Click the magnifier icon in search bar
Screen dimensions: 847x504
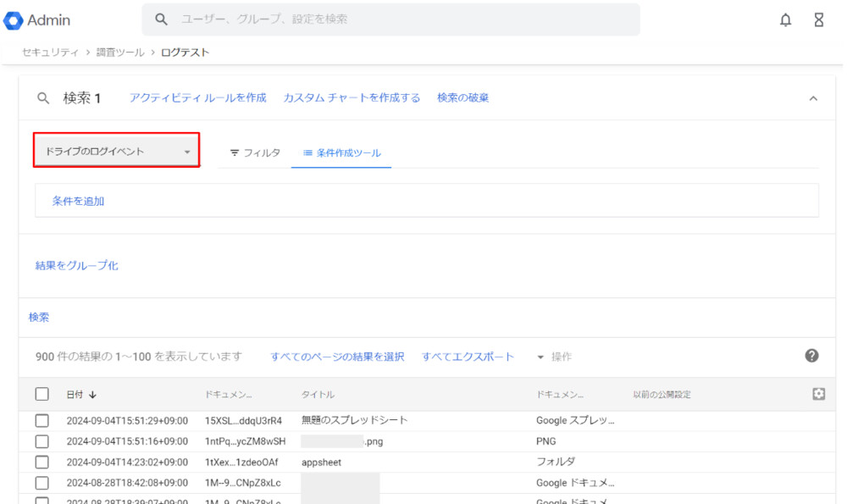(x=162, y=19)
